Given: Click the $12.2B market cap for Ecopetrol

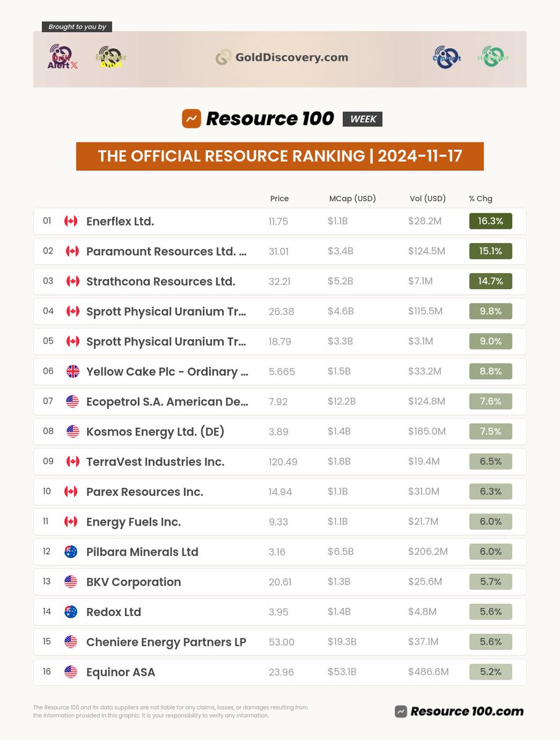Looking at the screenshot, I should 342,401.
